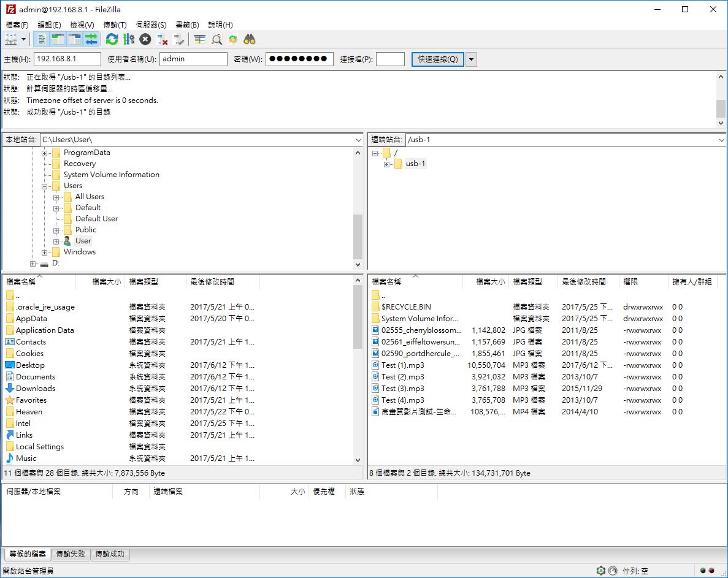Select Music note icon in local list
Screen dimensions: 728x578
[x=10, y=458]
